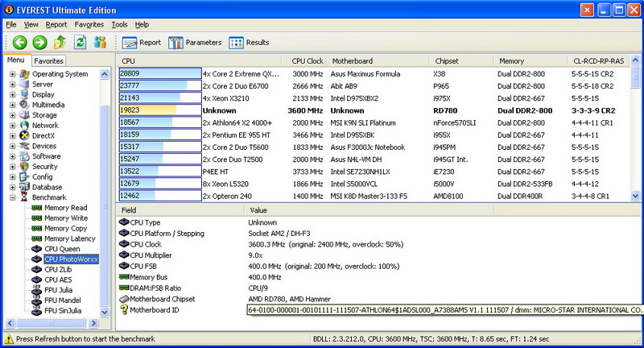Expand the Server tree node
Image resolution: width=644 pixels, height=348 pixels.
[x=12, y=85]
